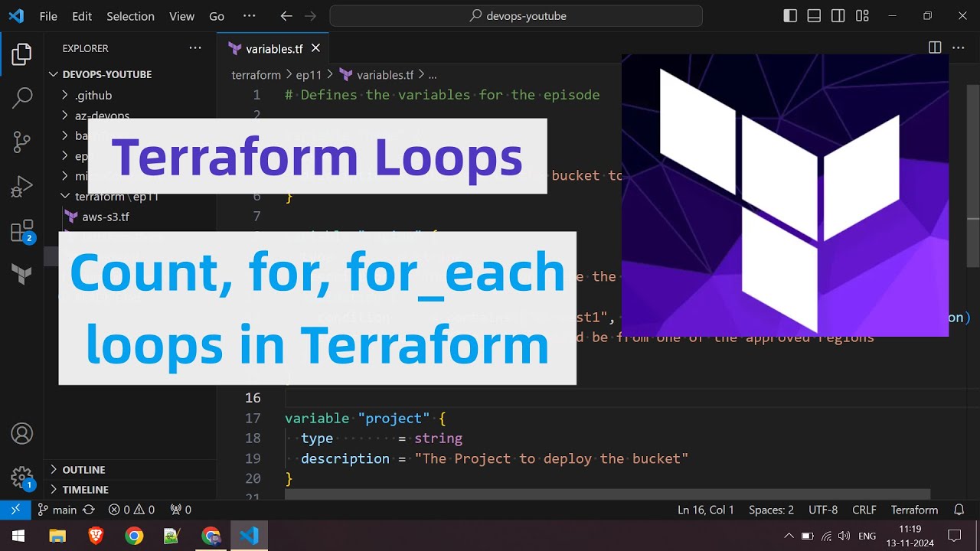This screenshot has height=551, width=980.
Task: Click the volume icon in system tray
Action: 844,536
